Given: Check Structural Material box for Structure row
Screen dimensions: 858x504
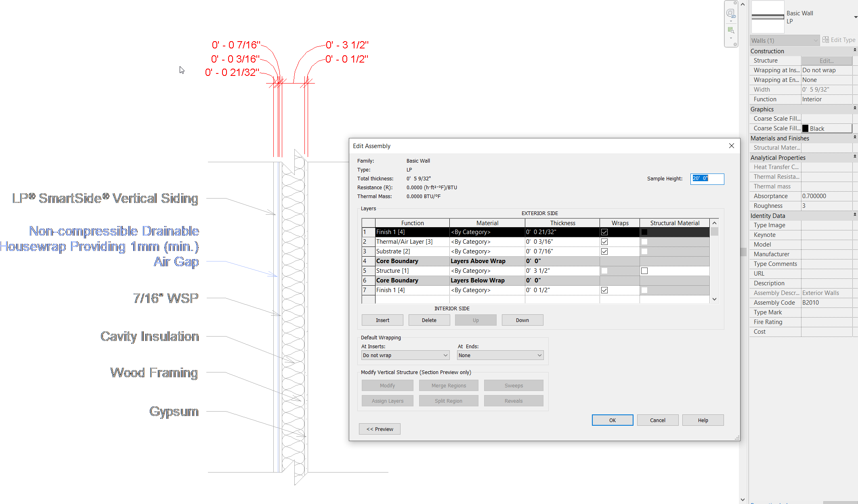Looking at the screenshot, I should coord(644,271).
